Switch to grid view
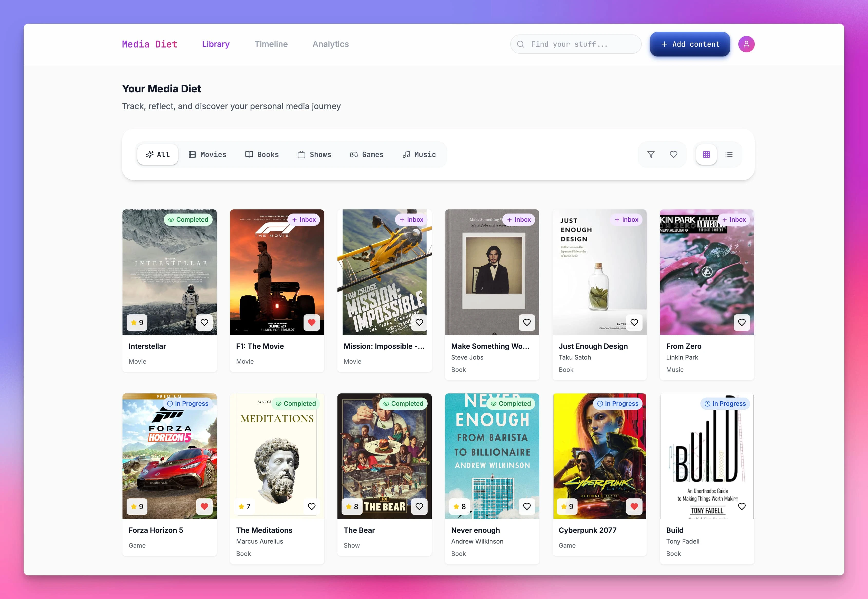The image size is (868, 599). click(706, 155)
